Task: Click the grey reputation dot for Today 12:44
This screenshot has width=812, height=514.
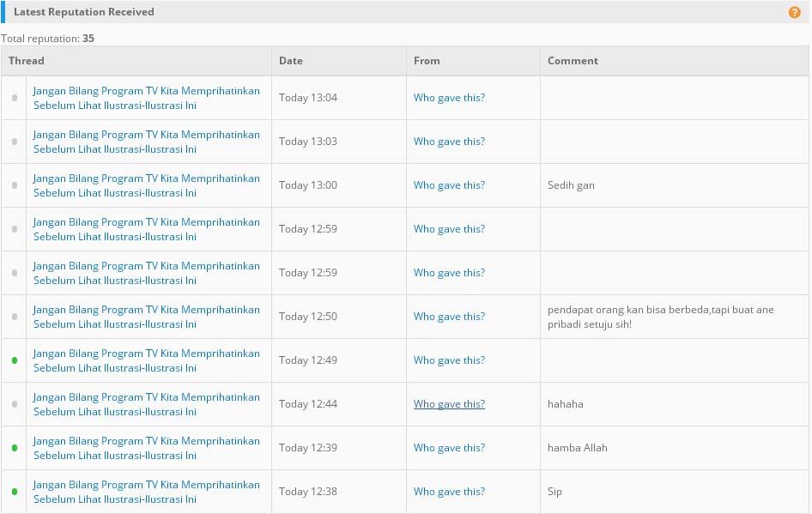Action: pos(15,404)
